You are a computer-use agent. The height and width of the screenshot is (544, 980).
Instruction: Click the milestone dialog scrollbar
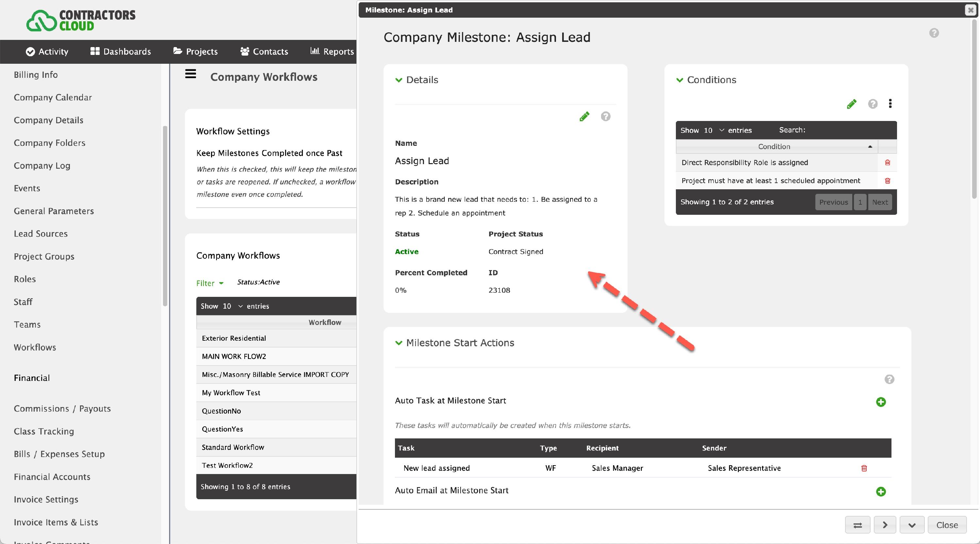point(974,109)
